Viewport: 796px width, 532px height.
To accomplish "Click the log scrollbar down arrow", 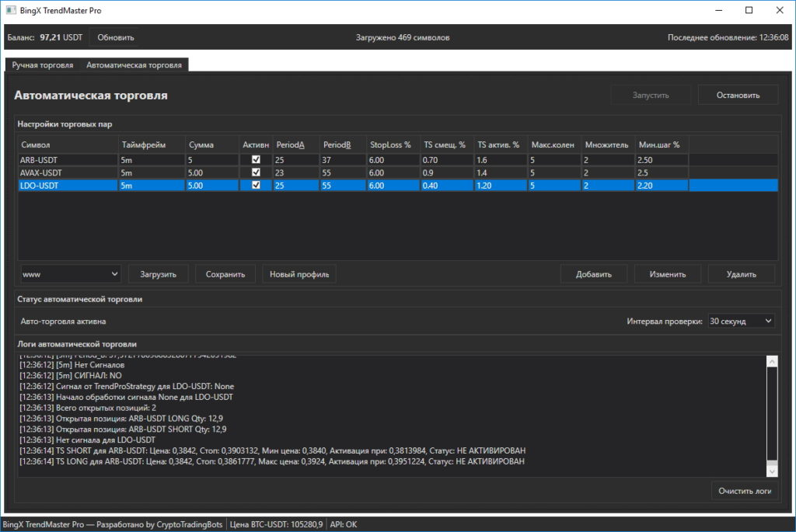I will point(772,471).
